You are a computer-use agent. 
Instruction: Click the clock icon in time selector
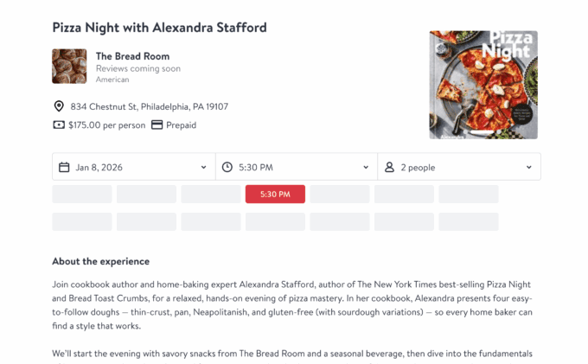point(227,167)
